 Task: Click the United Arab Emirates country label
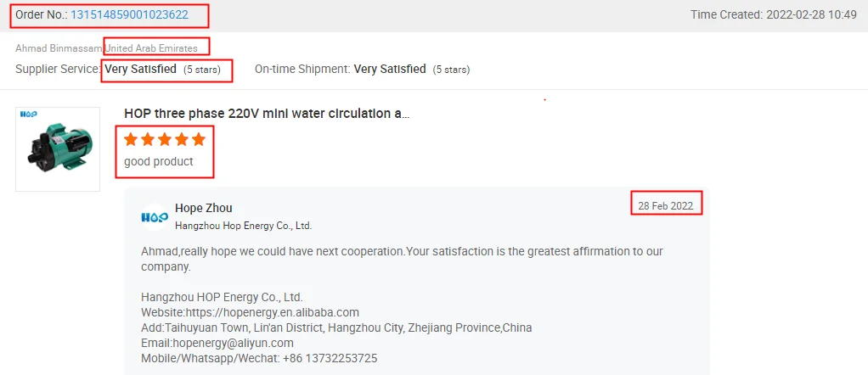coord(151,48)
